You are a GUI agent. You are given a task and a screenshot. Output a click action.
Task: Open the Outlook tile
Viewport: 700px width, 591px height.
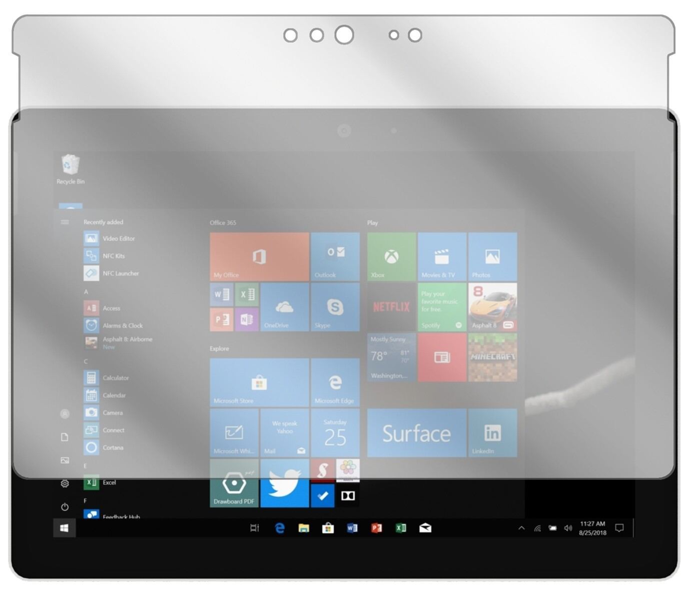click(x=335, y=256)
